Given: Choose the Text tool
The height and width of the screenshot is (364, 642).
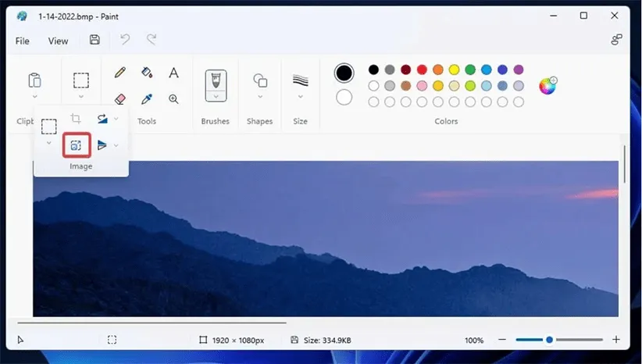Looking at the screenshot, I should pos(173,73).
